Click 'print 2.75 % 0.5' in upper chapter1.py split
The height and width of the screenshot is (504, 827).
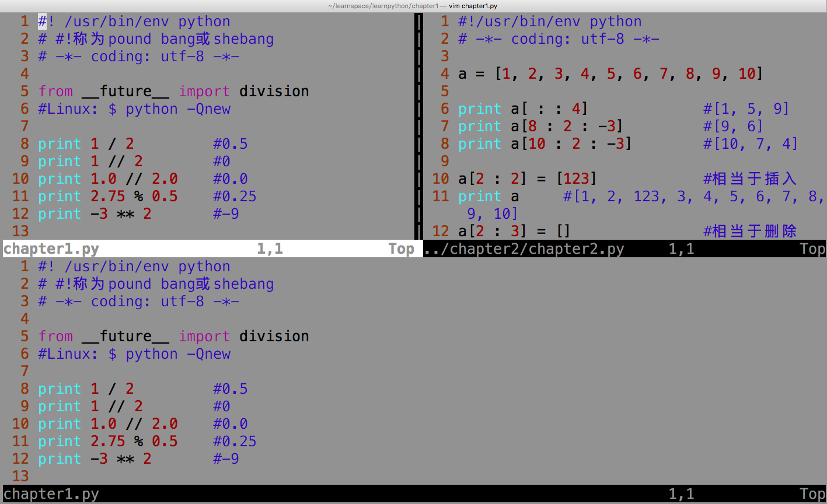coord(108,197)
